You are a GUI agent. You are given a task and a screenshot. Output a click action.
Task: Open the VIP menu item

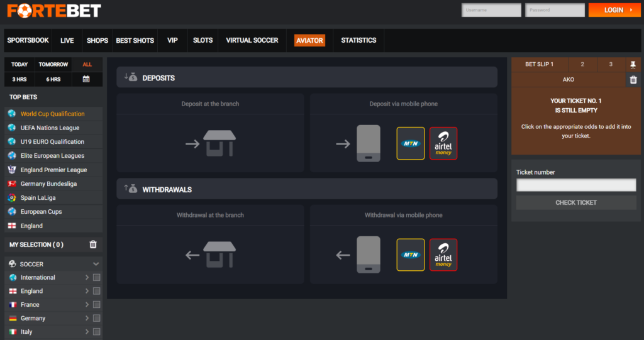pyautogui.click(x=172, y=40)
